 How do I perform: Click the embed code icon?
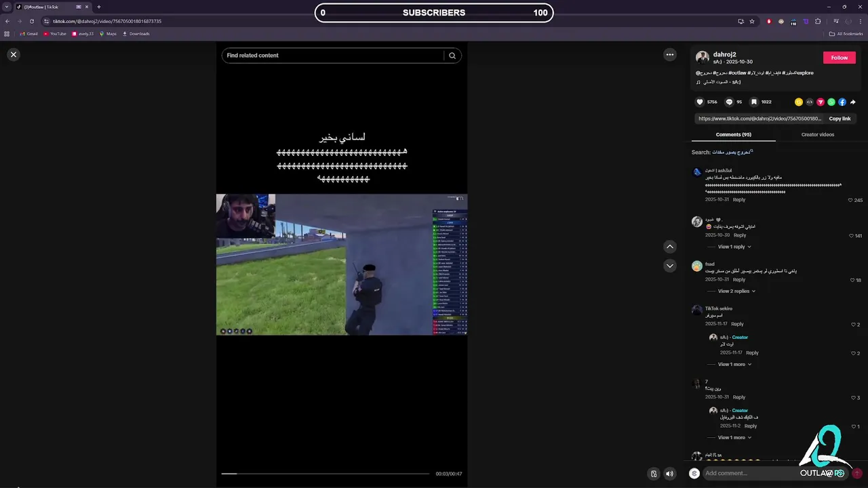pos(810,102)
